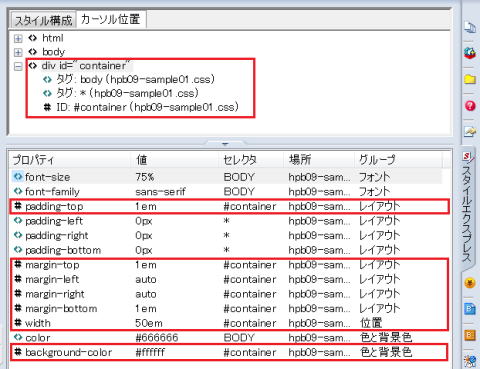Click the sans-serif value of font-family
The height and width of the screenshot is (369, 480).
coord(160,191)
